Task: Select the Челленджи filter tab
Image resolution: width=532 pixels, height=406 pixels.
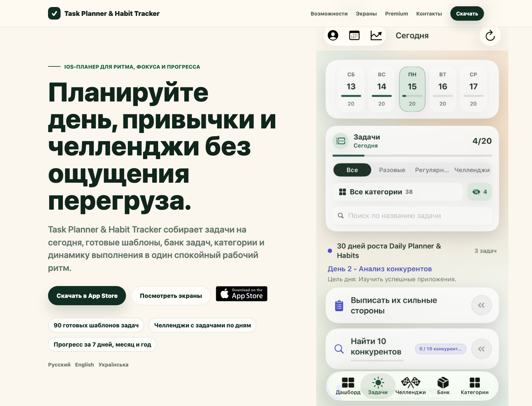Action: point(472,170)
